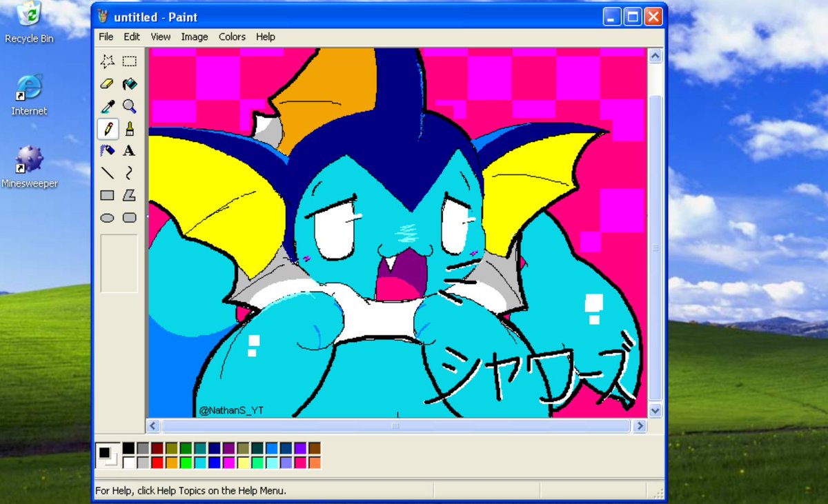828x504 pixels.
Task: Pick the brown palette color
Action: 315,448
